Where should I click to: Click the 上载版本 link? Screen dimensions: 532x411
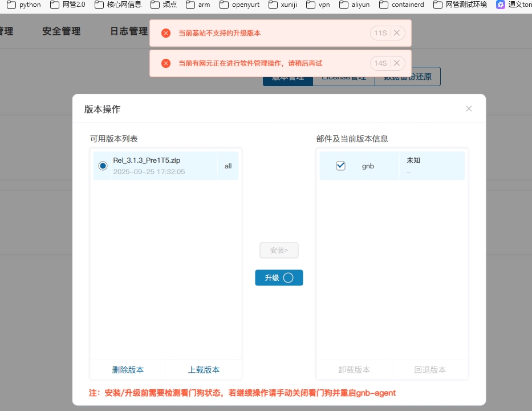(204, 370)
